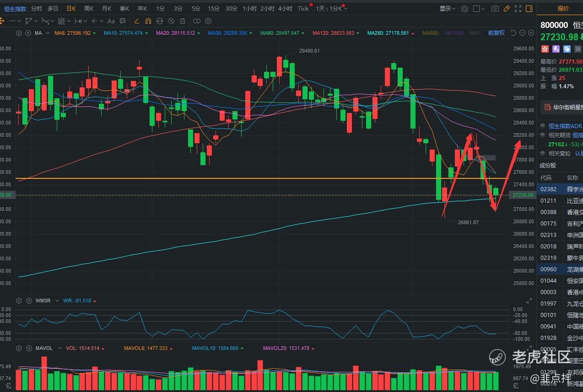Open the 报价 quote tab

click(x=563, y=8)
